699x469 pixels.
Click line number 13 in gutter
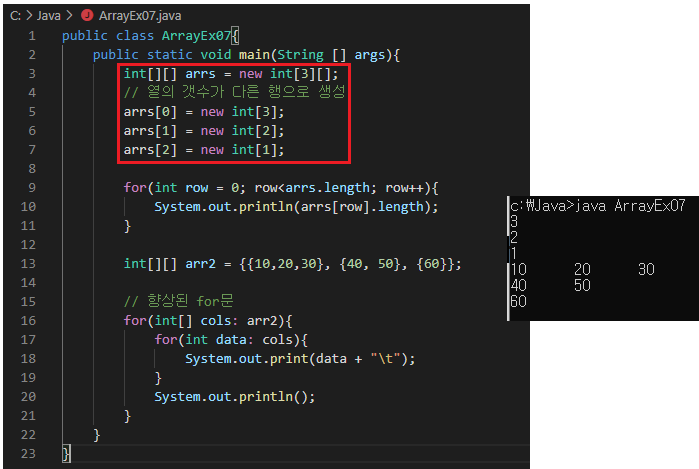tap(28, 263)
